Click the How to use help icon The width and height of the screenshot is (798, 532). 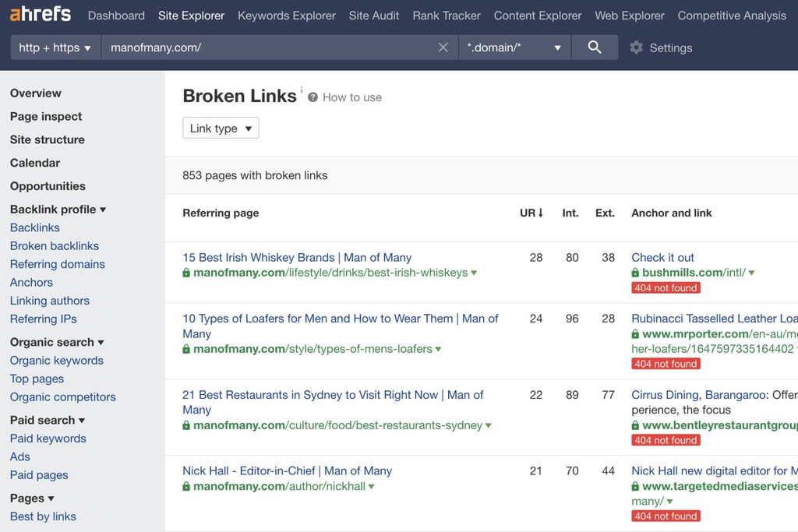tap(313, 97)
